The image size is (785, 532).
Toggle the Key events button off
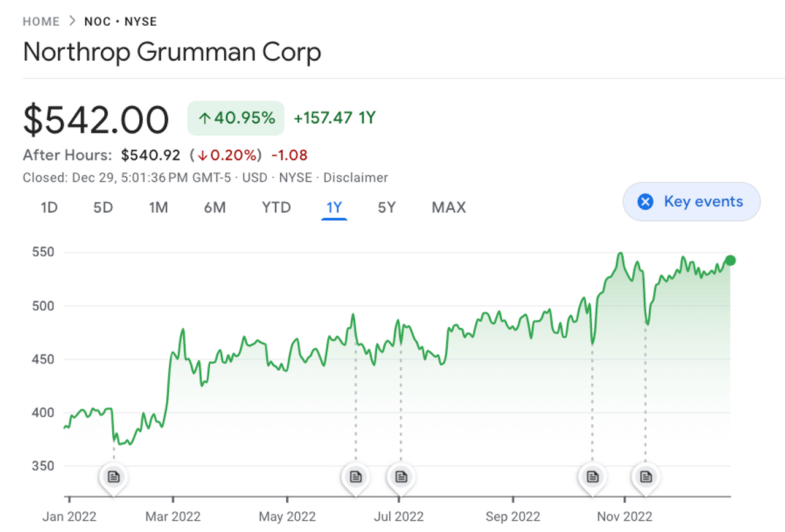pos(691,202)
